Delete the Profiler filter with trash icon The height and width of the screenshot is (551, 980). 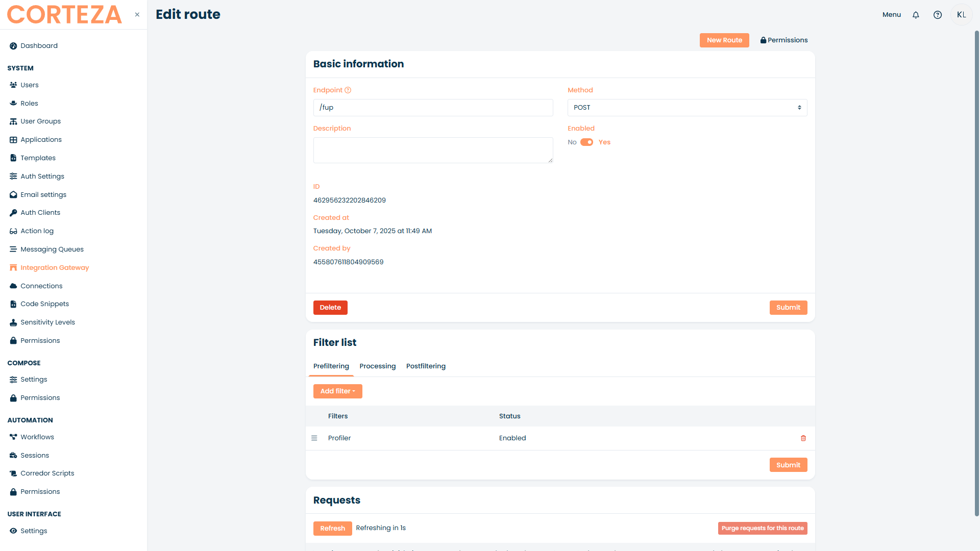point(803,438)
